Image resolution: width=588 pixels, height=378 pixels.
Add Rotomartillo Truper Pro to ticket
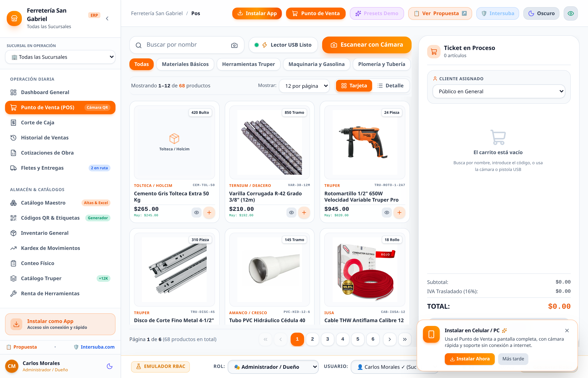coord(399,213)
